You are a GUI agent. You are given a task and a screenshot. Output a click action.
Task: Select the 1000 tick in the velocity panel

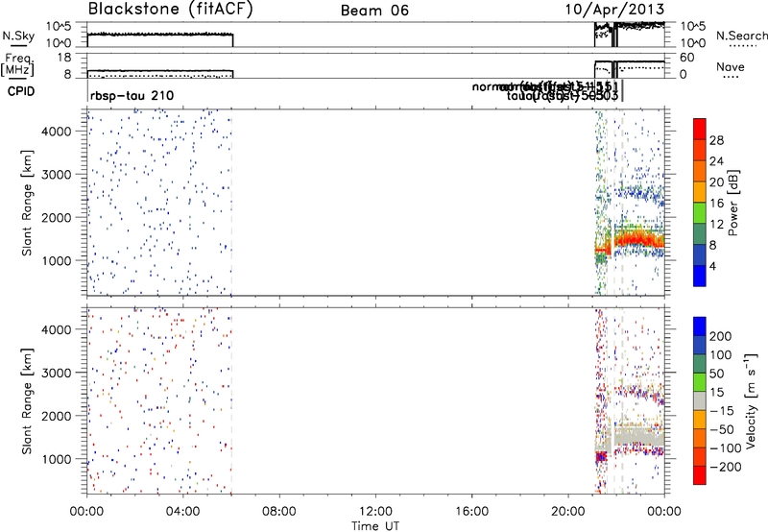tap(57, 459)
